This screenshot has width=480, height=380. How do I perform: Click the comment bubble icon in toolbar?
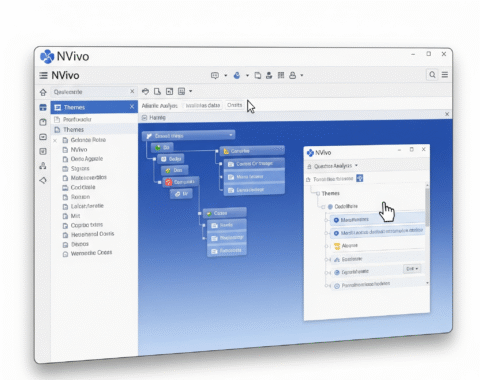point(215,76)
